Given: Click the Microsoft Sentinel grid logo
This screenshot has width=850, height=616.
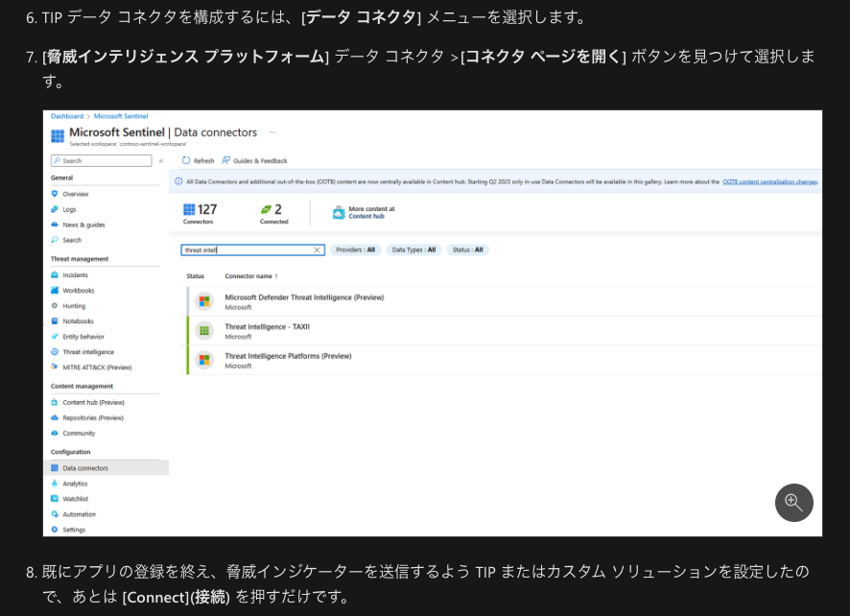Looking at the screenshot, I should pyautogui.click(x=58, y=135).
